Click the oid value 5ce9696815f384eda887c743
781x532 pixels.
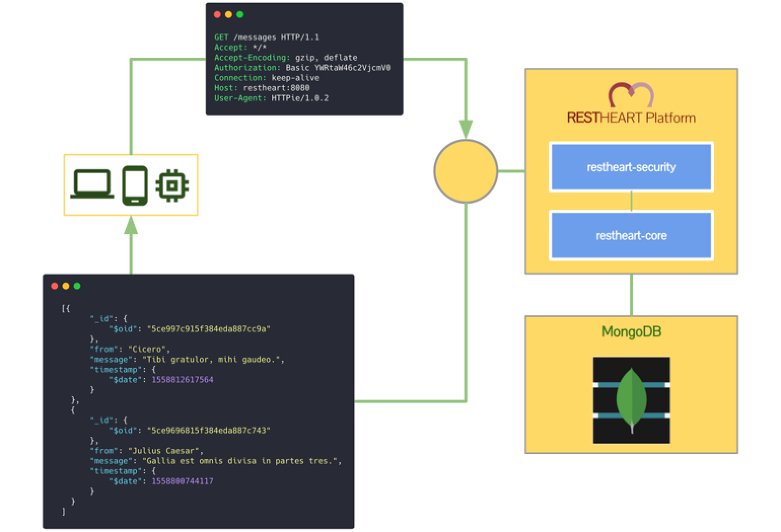click(x=208, y=430)
